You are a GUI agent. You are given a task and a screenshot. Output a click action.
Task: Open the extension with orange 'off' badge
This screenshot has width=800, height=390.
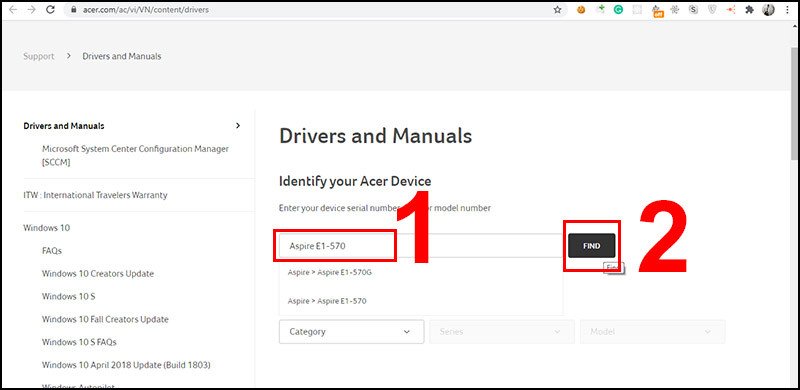657,10
